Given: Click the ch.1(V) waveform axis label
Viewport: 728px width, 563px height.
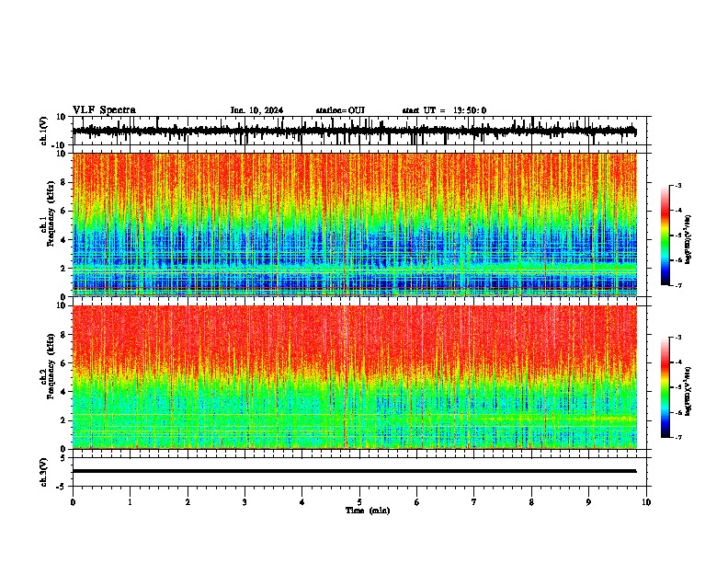Looking at the screenshot, I should [44, 131].
